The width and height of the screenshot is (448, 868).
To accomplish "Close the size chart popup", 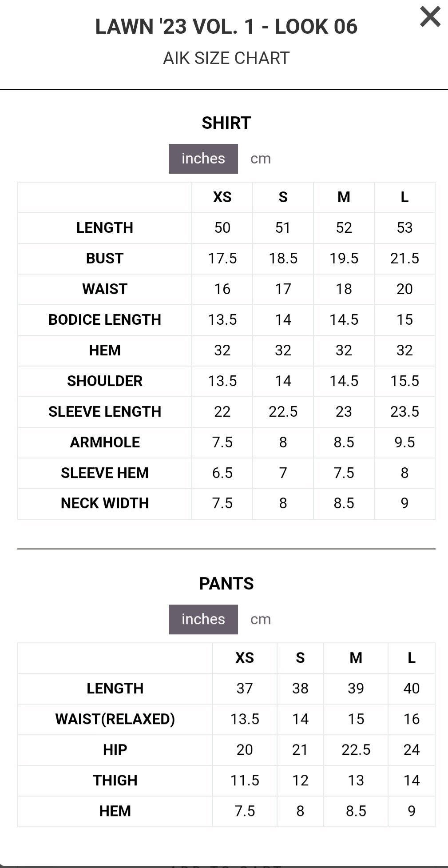I will point(430,17).
